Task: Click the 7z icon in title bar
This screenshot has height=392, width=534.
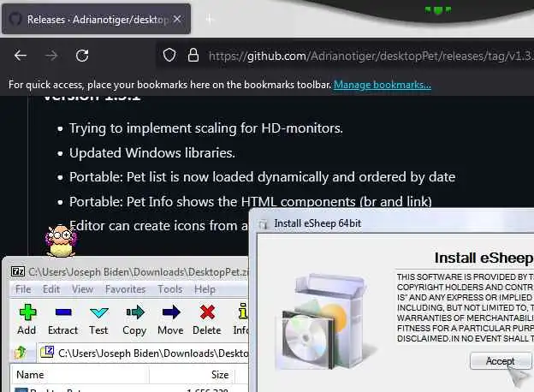Action: (x=18, y=271)
